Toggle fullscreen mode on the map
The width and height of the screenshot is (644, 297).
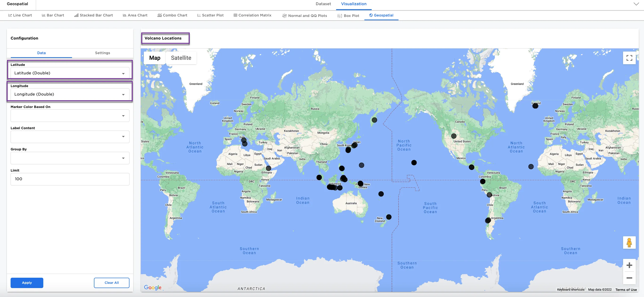[629, 58]
